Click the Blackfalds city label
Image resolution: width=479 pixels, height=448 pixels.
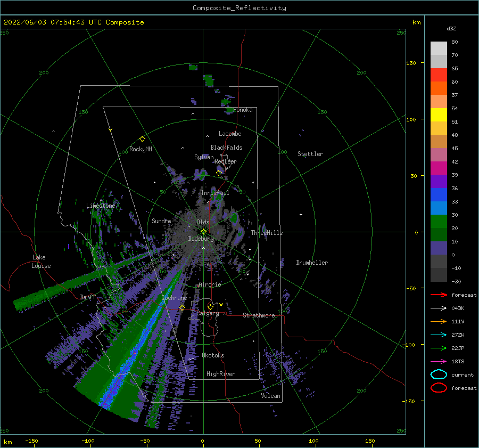(x=226, y=148)
